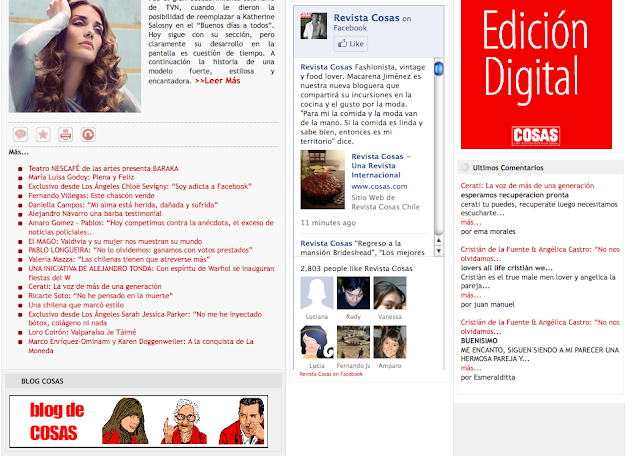Viewport: 640px width, 456px height.
Task: Click the Revista Cosas Facebook profile picture
Action: click(x=313, y=26)
